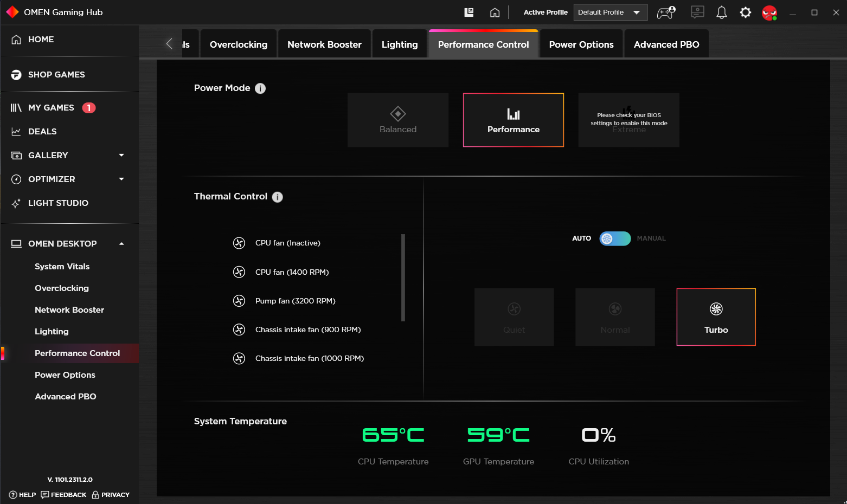
Task: Select the Extreme power mode tile
Action: point(629,120)
